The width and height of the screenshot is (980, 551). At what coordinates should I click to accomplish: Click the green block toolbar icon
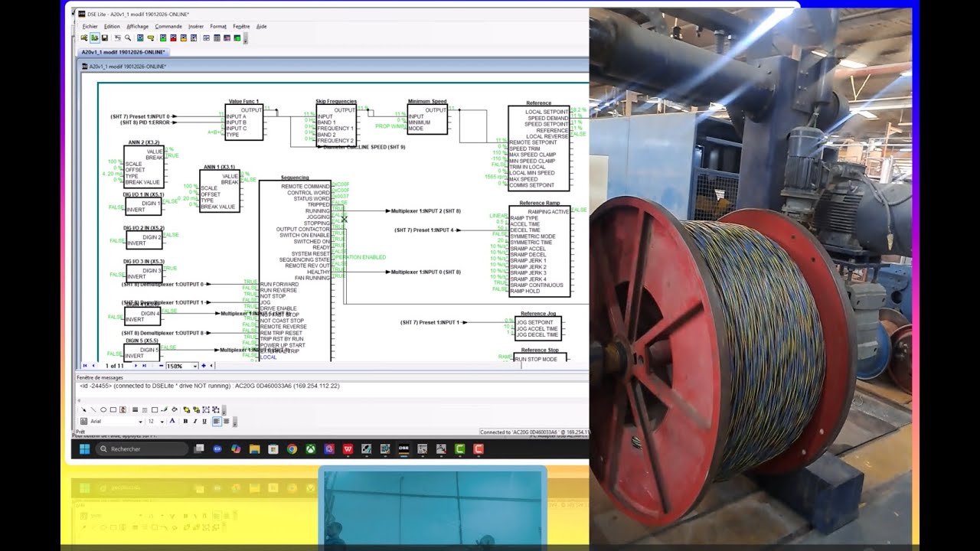click(163, 37)
